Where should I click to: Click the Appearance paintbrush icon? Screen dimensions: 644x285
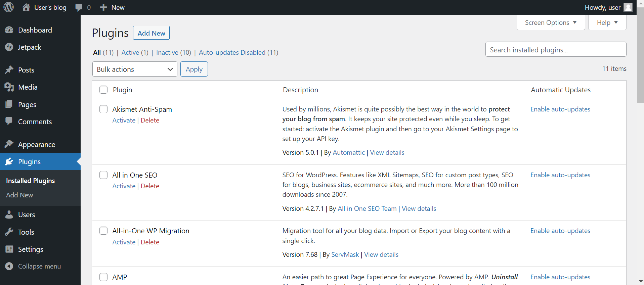9,144
